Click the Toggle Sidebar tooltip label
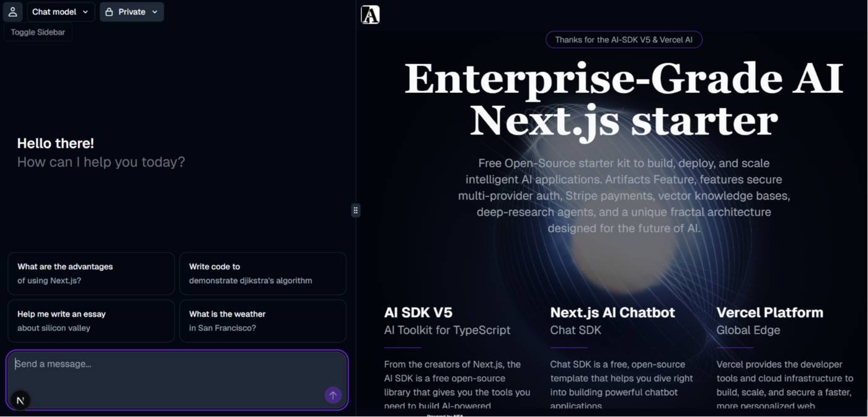The image size is (868, 417). 38,32
